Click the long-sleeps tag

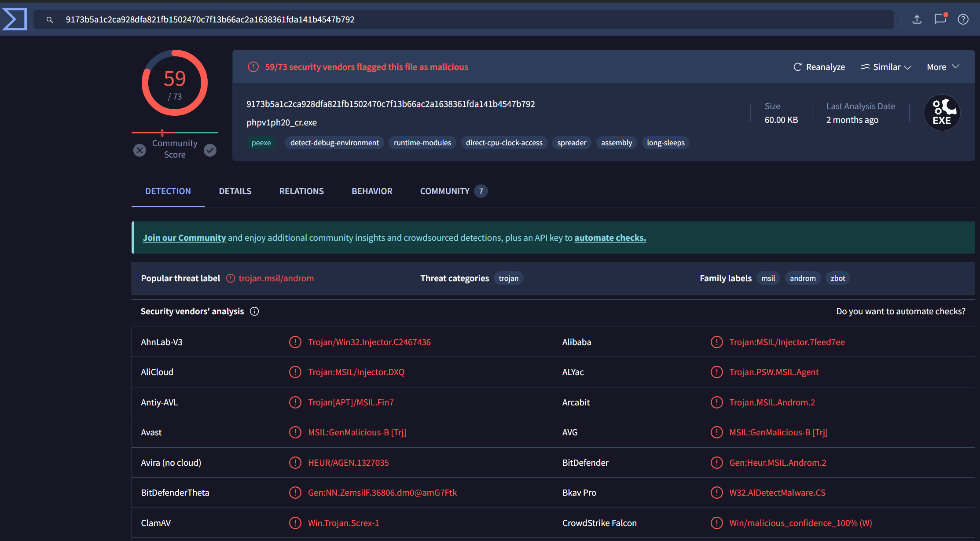tap(666, 143)
